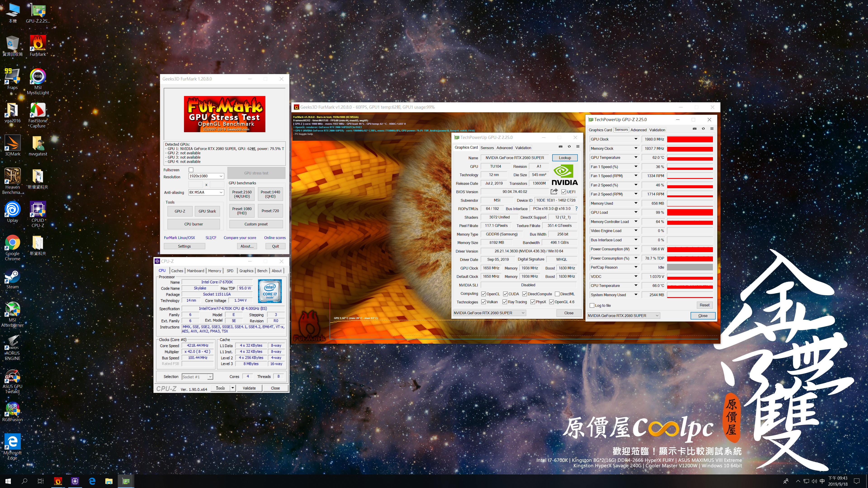The height and width of the screenshot is (488, 868).
Task: Toggle UEFI checkbox in GPU-Z
Action: click(564, 192)
